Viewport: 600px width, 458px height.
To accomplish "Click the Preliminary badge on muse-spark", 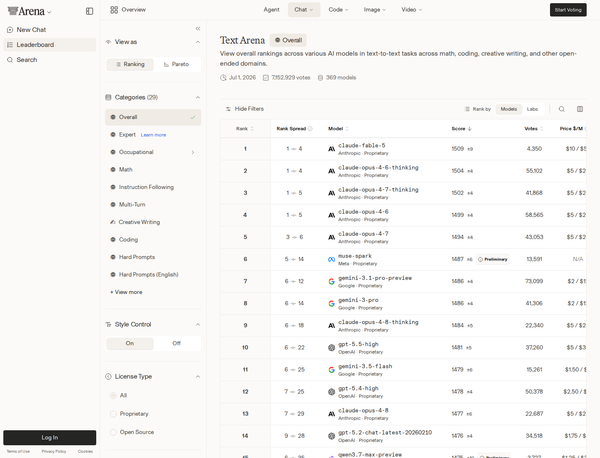I will pos(492,259).
